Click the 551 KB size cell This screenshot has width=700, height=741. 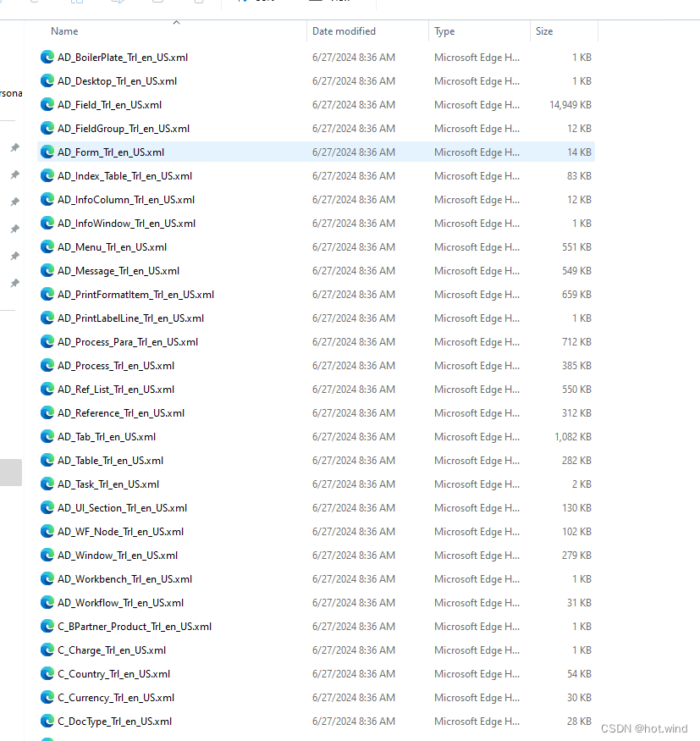(576, 246)
